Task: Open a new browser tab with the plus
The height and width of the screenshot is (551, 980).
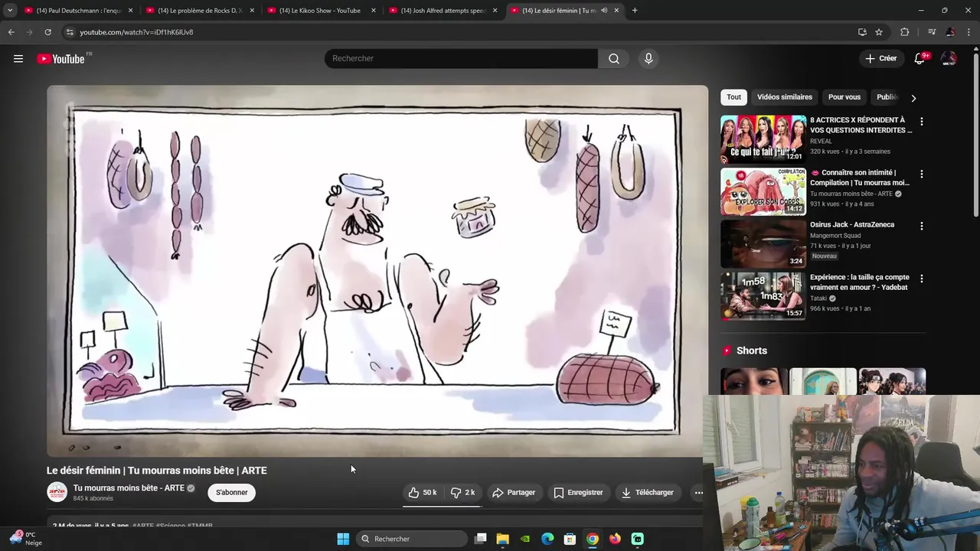Action: (635, 11)
